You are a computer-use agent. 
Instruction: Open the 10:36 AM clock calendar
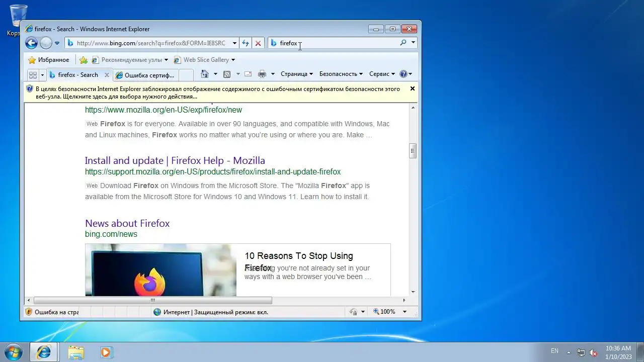pos(618,352)
